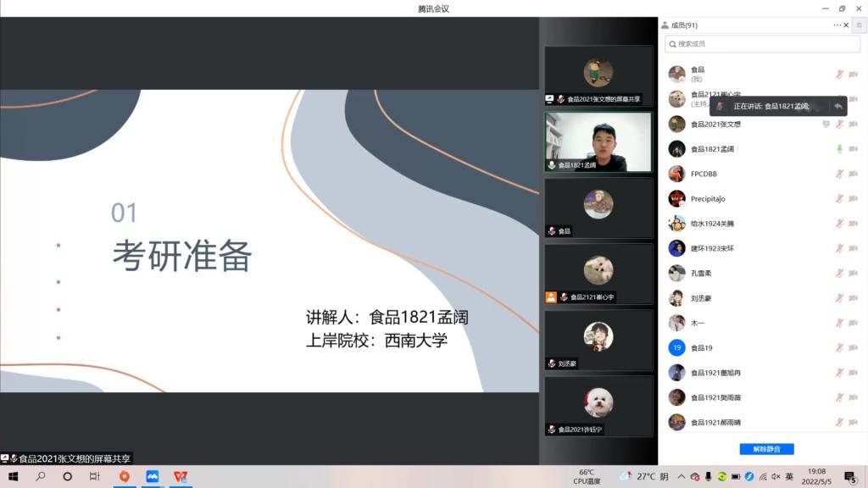Select 食品2021张文想 screen share video tile
The image size is (868, 488).
(x=598, y=75)
